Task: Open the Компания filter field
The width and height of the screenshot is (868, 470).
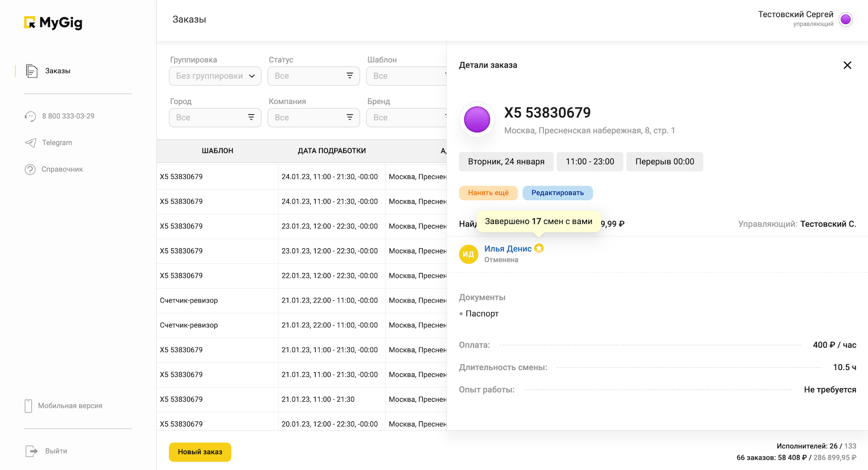Action: click(x=314, y=117)
